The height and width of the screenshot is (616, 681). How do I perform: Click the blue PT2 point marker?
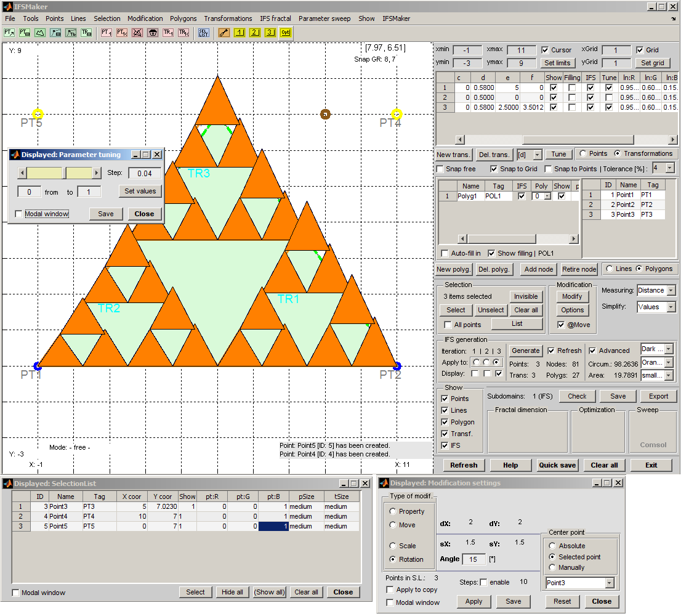397,366
